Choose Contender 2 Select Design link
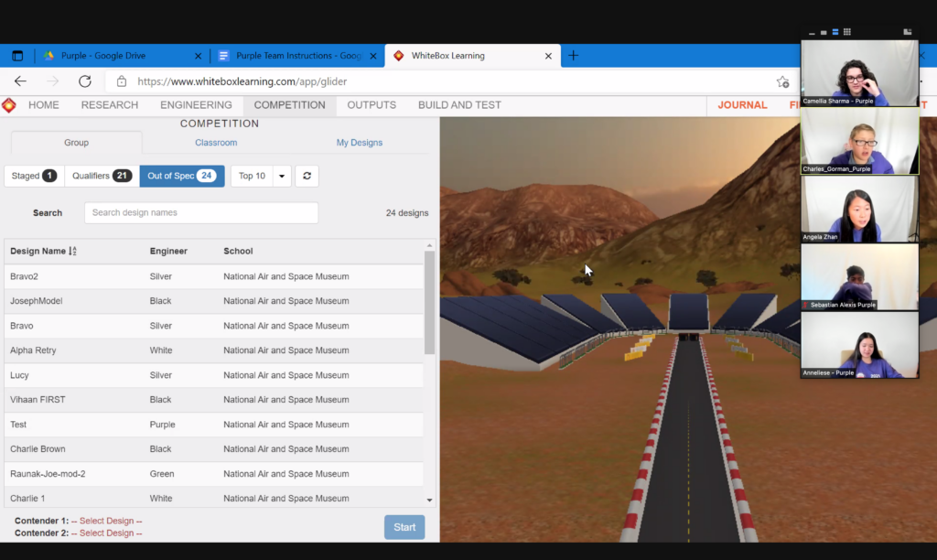The width and height of the screenshot is (937, 560). pyautogui.click(x=106, y=533)
